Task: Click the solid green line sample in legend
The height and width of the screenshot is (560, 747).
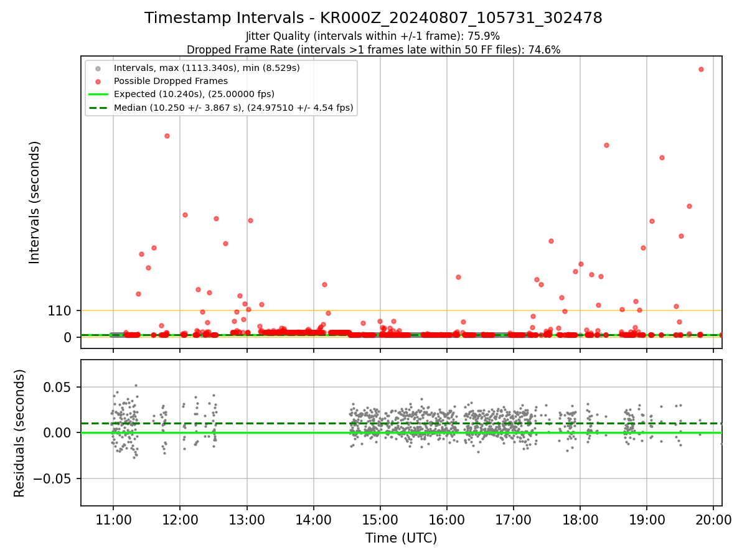Action: [98, 95]
